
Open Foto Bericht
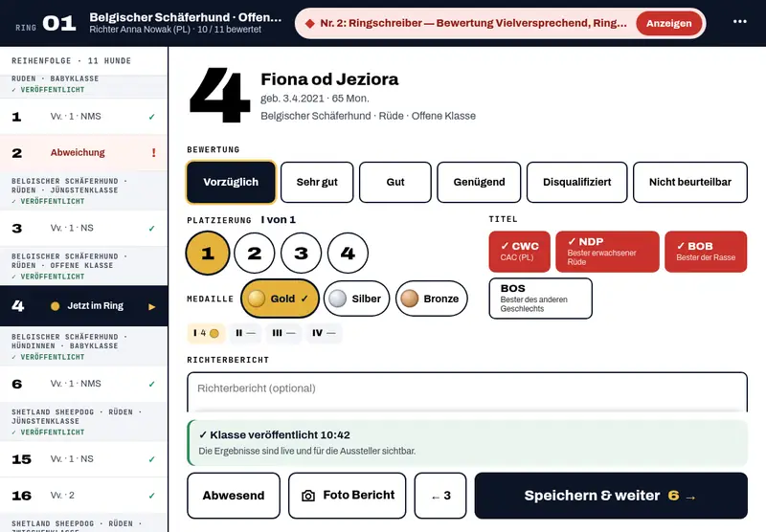point(348,496)
